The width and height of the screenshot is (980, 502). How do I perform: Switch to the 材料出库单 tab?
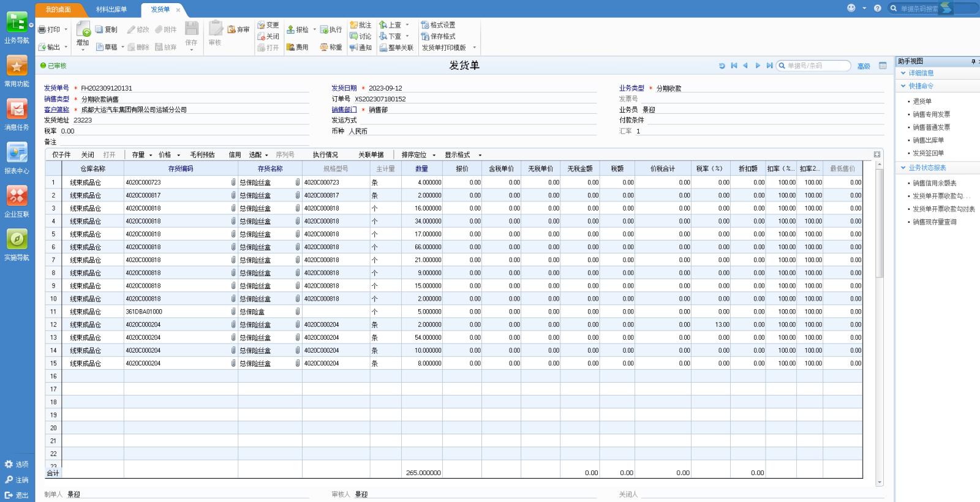(x=111, y=9)
